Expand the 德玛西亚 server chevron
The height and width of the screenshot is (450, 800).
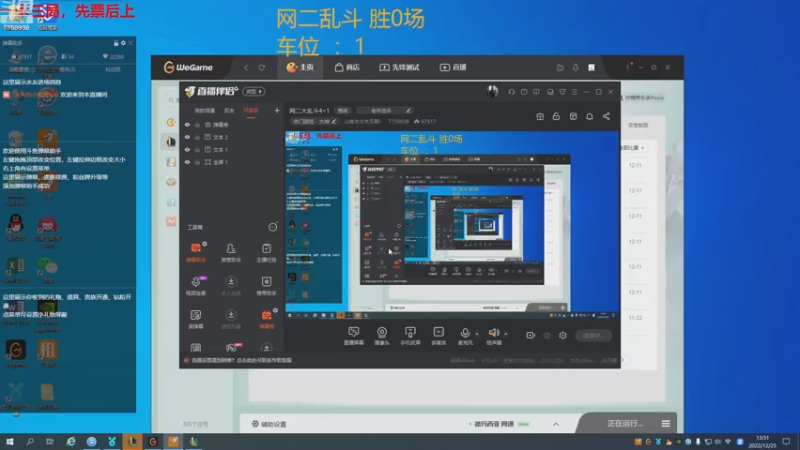556,424
